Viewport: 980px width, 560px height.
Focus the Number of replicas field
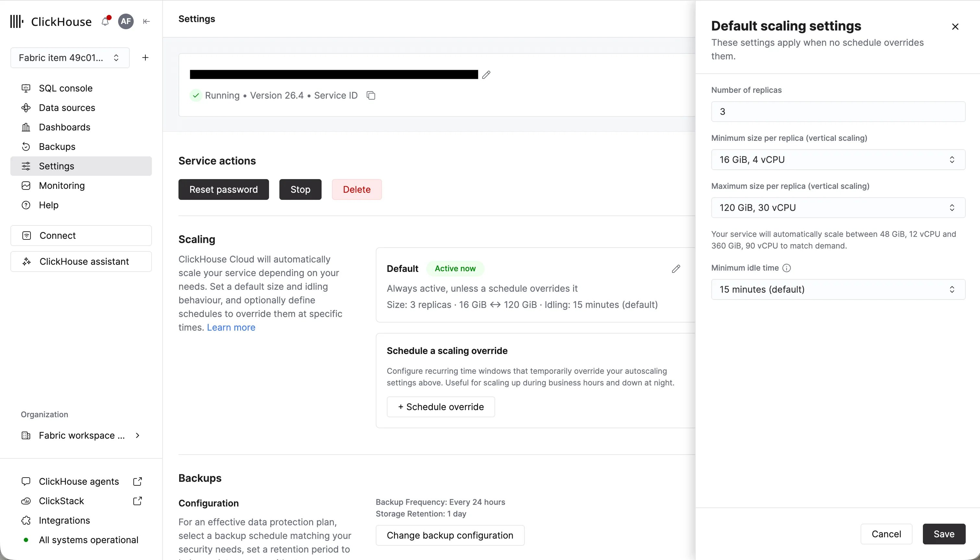pos(838,112)
